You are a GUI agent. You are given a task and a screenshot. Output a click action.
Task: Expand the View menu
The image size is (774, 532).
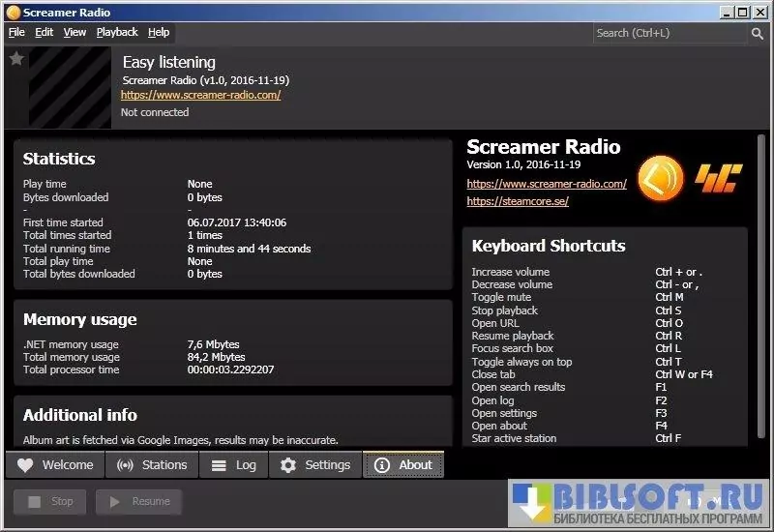(74, 32)
